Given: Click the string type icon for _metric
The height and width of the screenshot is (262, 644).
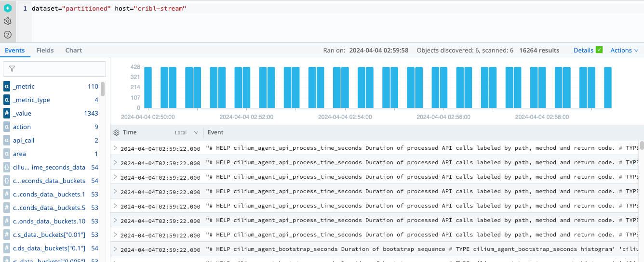Looking at the screenshot, I should tap(7, 87).
